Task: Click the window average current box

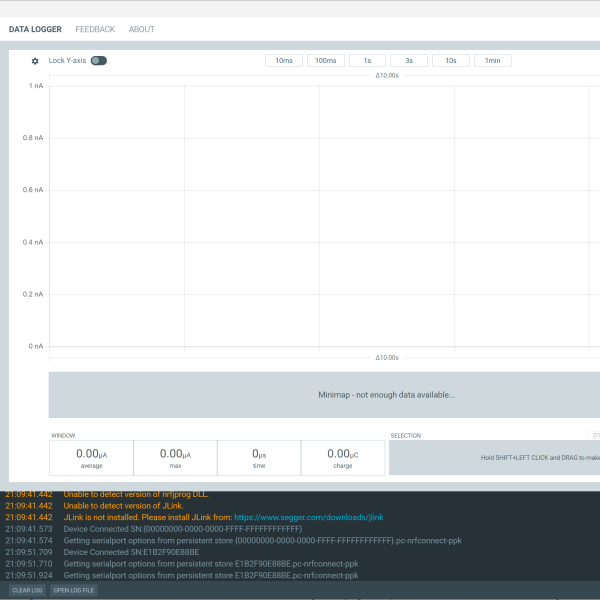Action: pyautogui.click(x=91, y=458)
